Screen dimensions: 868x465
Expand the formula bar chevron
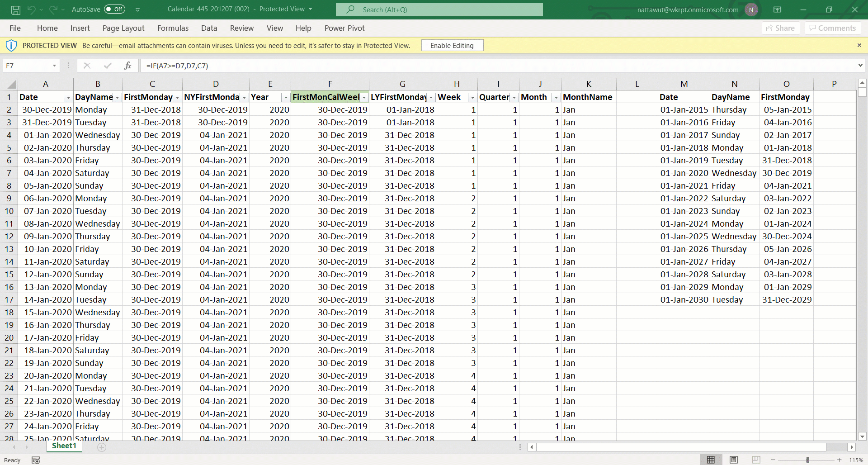coord(860,66)
